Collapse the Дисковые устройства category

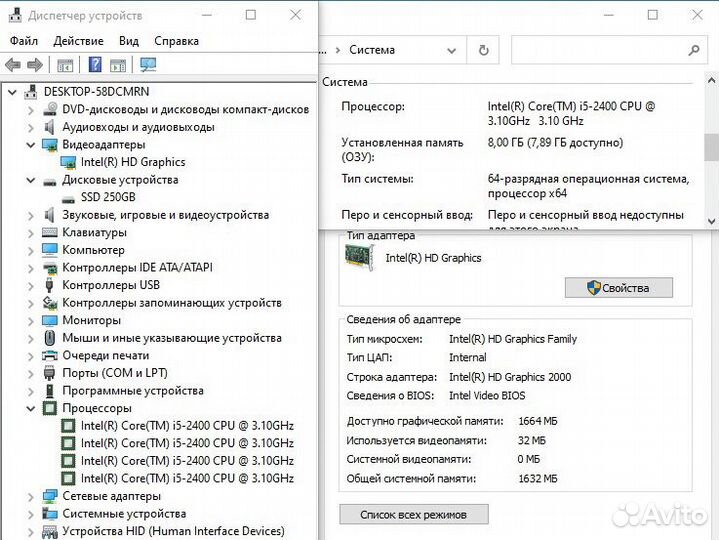[31, 180]
